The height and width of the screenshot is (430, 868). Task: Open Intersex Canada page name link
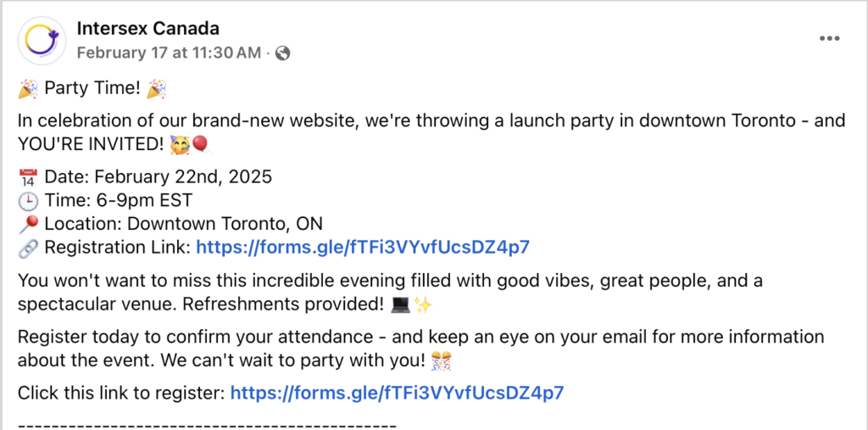(x=147, y=28)
